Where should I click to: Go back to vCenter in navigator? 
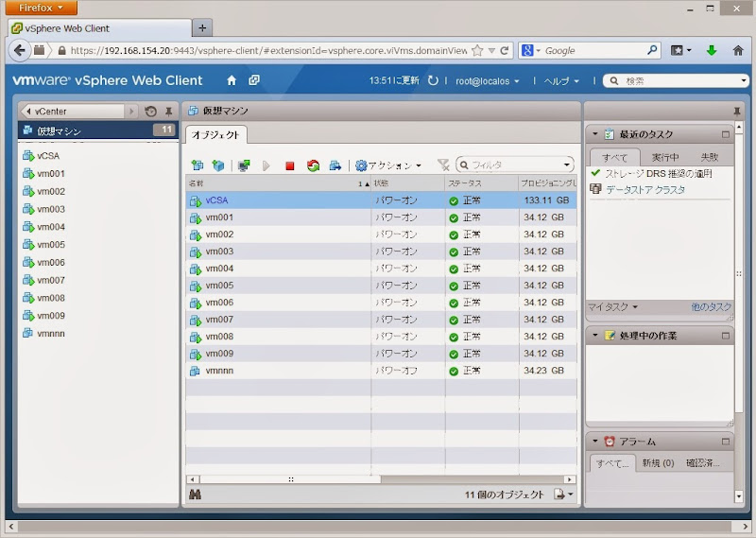73,112
